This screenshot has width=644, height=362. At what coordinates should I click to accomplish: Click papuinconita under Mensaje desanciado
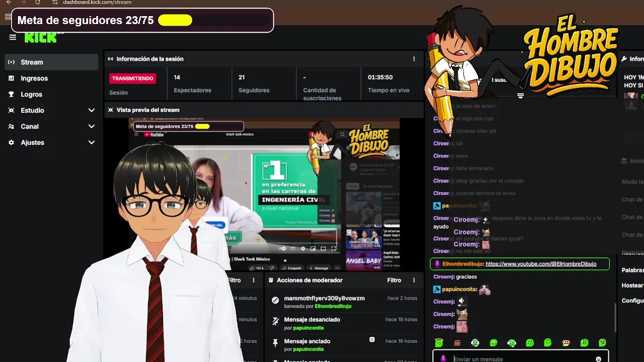pyautogui.click(x=308, y=328)
